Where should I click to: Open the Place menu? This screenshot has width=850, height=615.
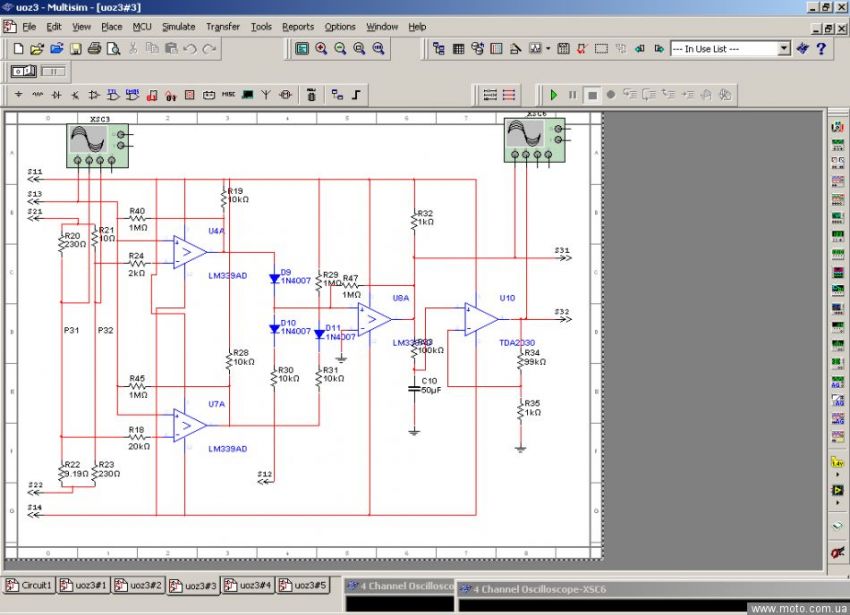pos(112,27)
